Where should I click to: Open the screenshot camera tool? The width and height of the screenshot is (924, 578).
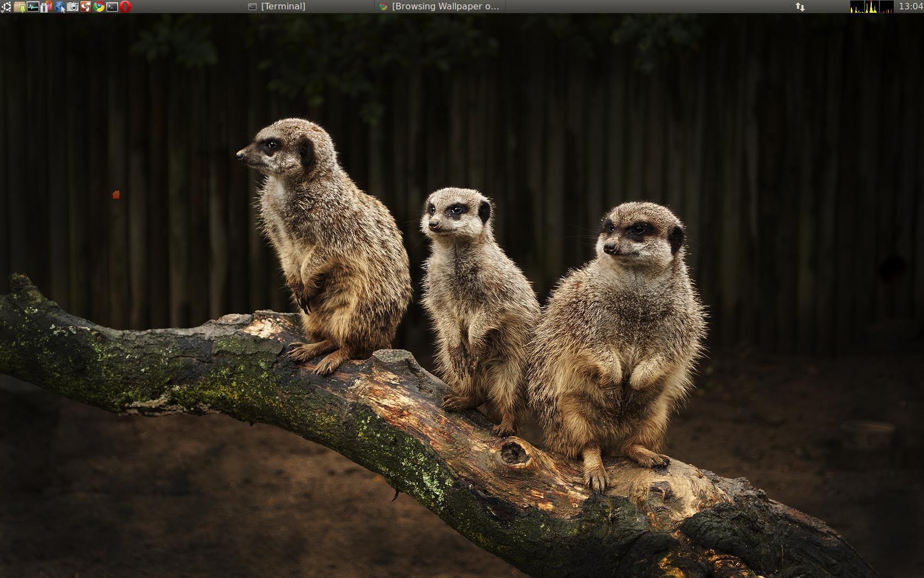point(73,7)
